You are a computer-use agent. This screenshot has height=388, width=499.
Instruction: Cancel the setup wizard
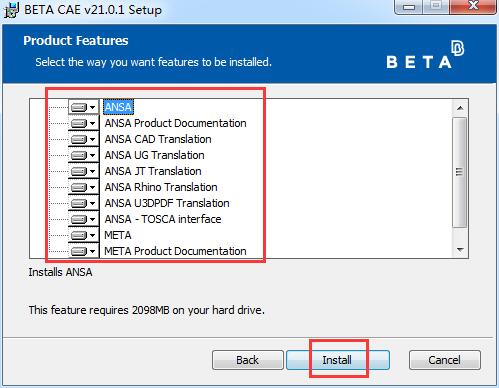click(445, 360)
